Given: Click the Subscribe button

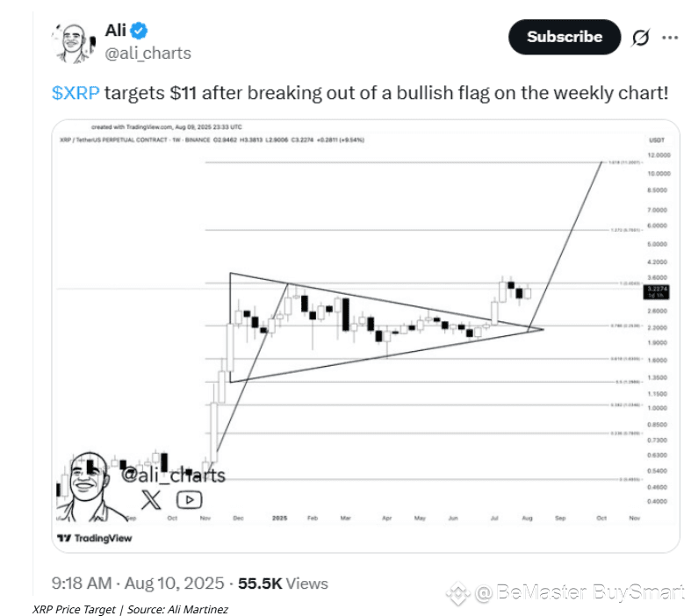Looking at the screenshot, I should [565, 37].
